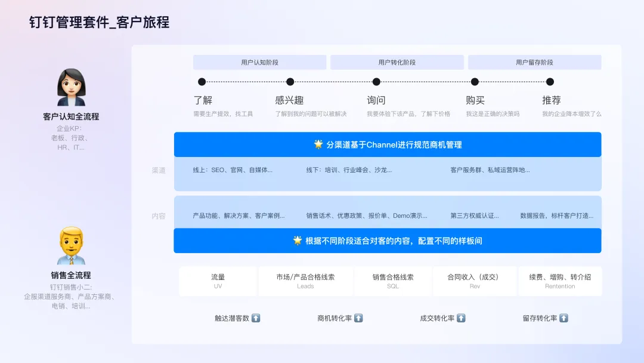The width and height of the screenshot is (644, 363).
Task: Click the 分渠道基于Channel进行规范商机管理 banner
Action: click(x=388, y=144)
